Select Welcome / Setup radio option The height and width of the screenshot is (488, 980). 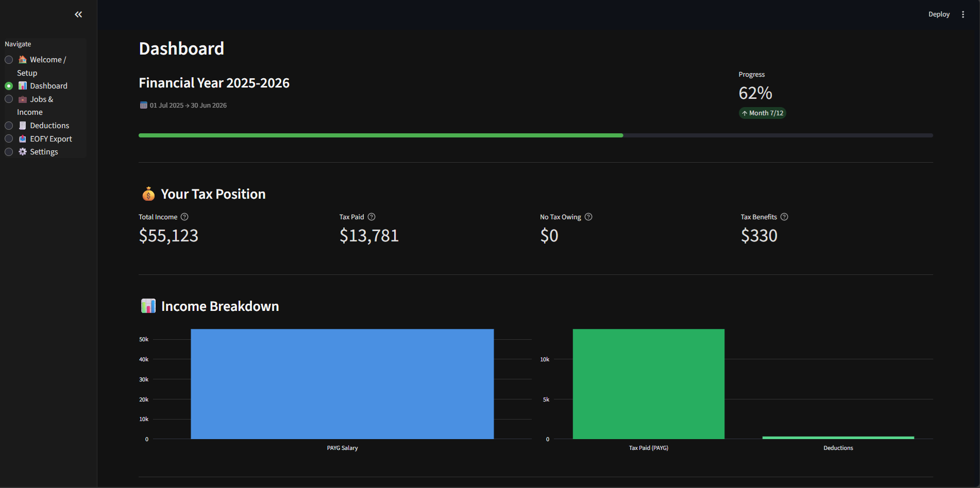pos(9,60)
